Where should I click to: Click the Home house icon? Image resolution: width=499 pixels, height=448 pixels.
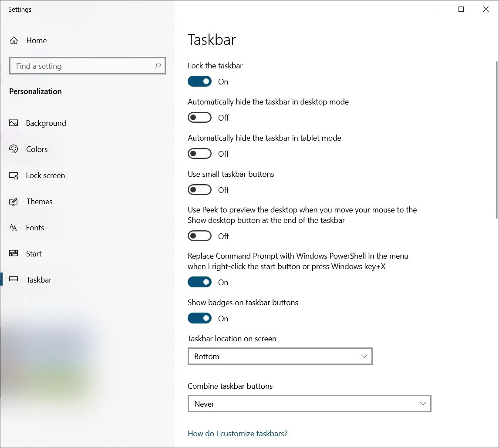click(13, 40)
